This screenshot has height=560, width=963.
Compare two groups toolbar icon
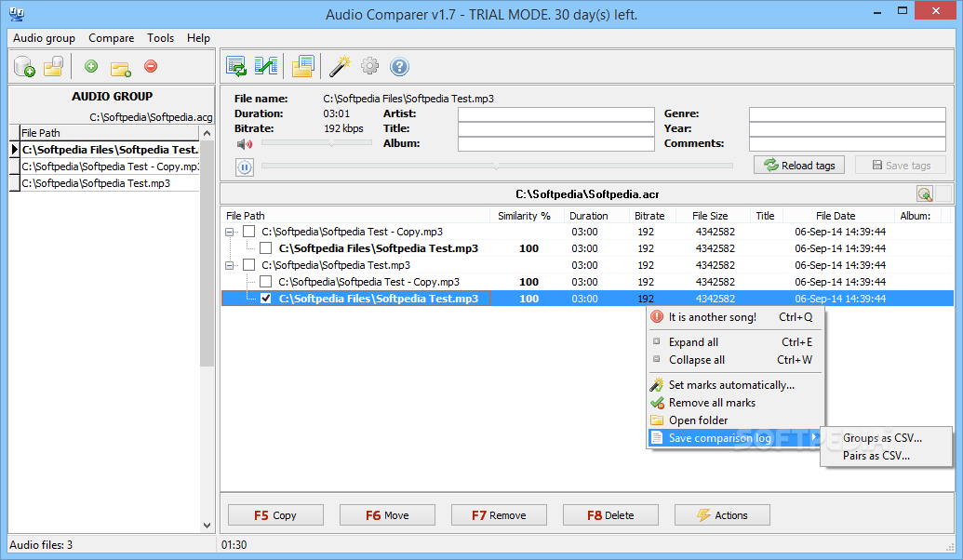pyautogui.click(x=266, y=66)
